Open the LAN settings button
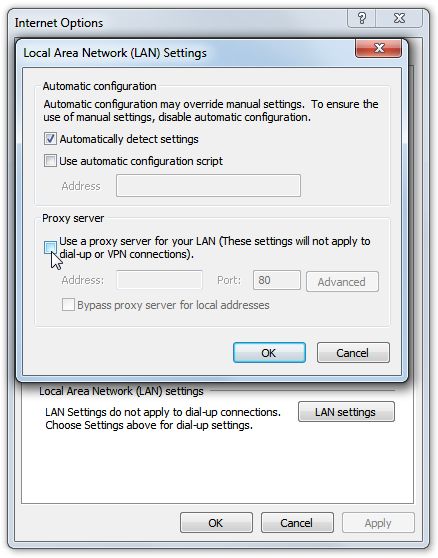This screenshot has height=558, width=438. coord(346,412)
